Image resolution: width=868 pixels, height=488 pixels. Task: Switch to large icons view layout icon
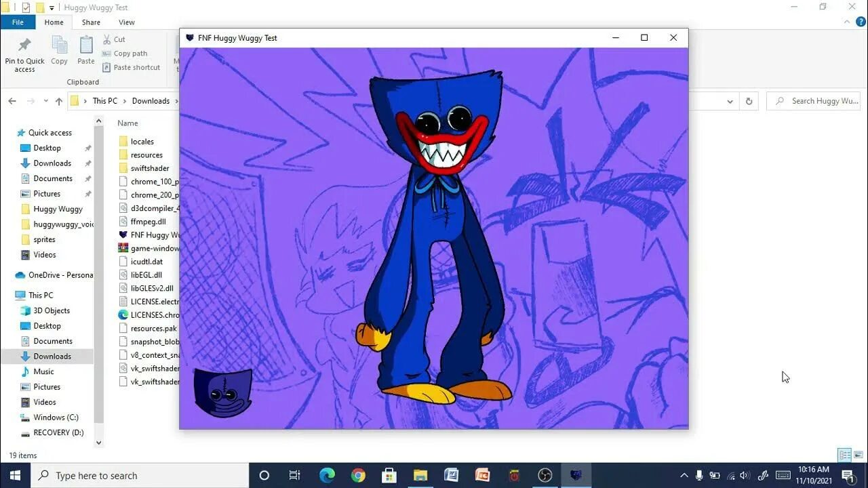point(859,455)
